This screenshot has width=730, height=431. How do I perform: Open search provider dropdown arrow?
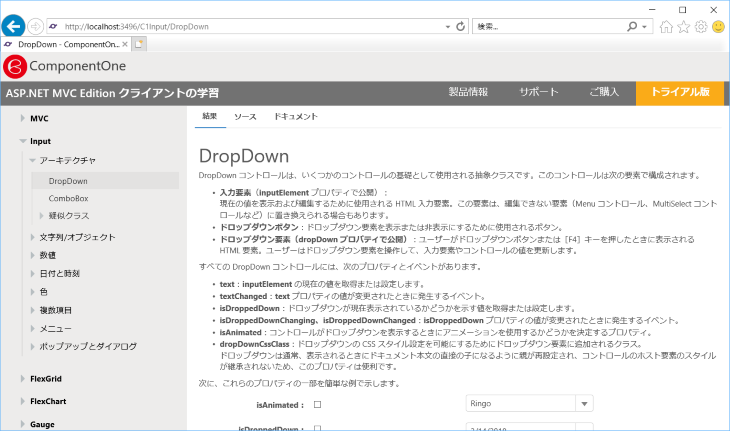[644, 27]
